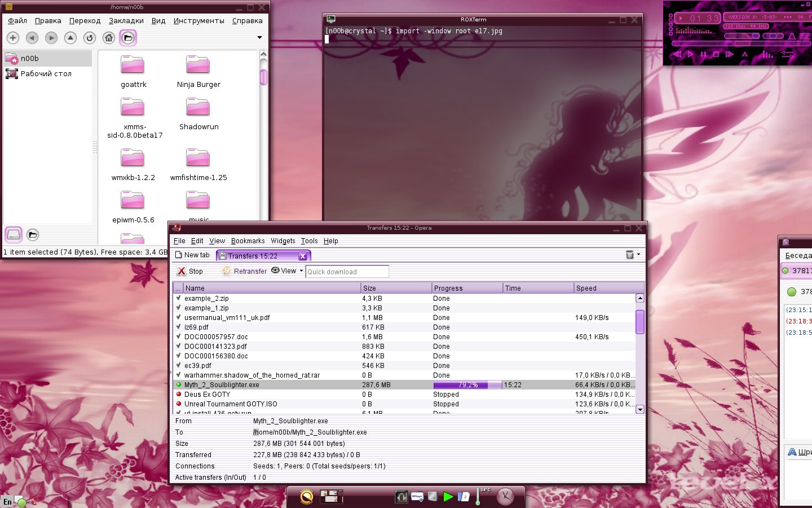812x508 pixels.
Task: Play track in the XMMS player
Action: pyautogui.click(x=690, y=54)
